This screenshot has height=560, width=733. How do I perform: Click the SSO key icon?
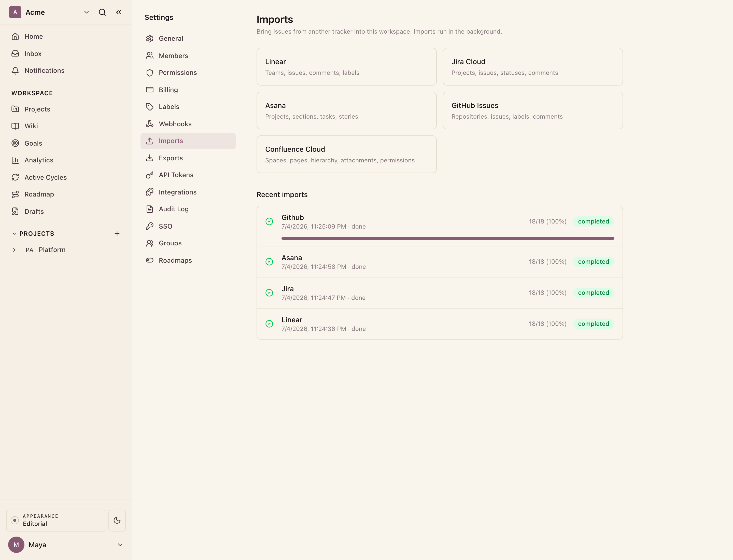coord(150,226)
